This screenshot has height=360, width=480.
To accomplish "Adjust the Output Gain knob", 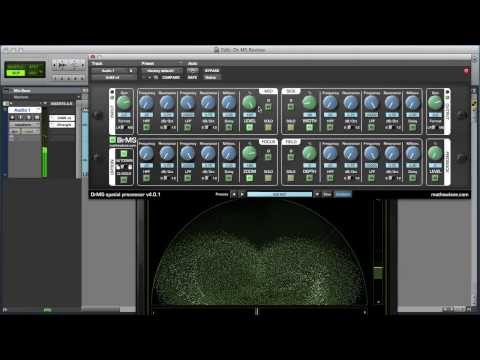I will [435, 103].
